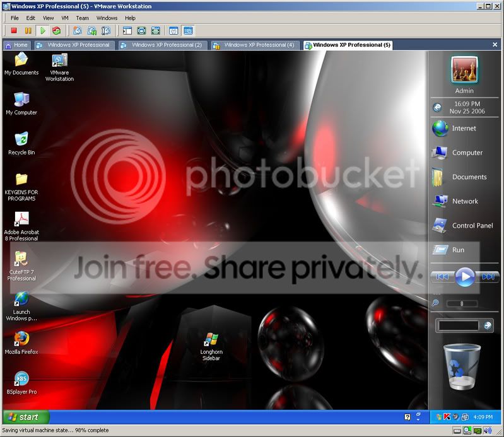
Task: Click the next track media button
Action: pyautogui.click(x=488, y=277)
